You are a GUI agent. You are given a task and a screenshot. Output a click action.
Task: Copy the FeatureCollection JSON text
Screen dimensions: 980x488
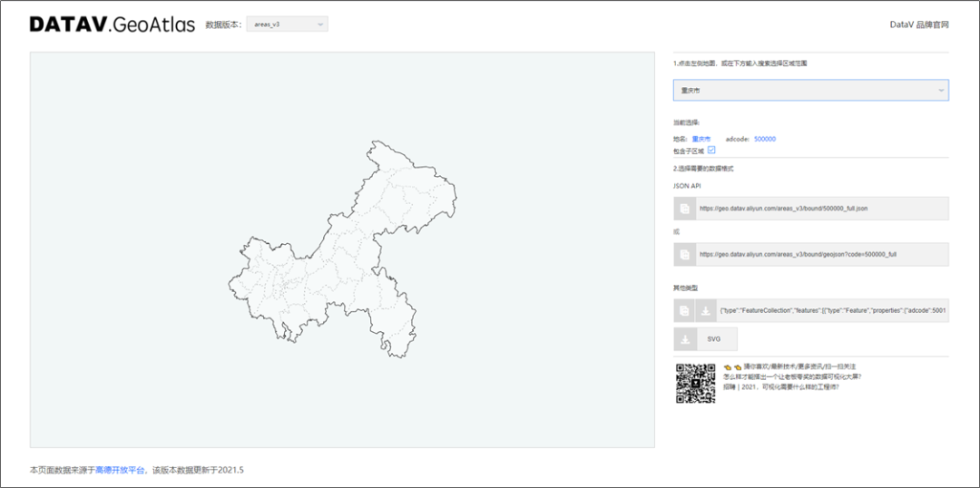tap(684, 310)
